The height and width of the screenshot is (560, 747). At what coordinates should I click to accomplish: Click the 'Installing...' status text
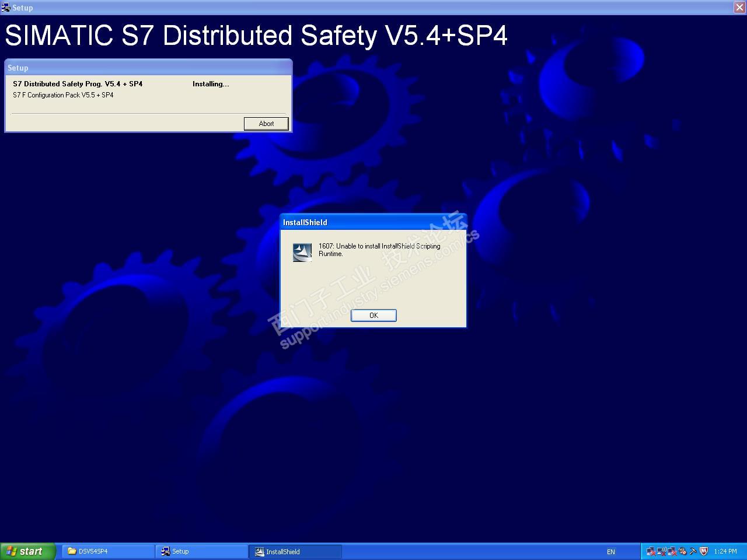tap(211, 84)
